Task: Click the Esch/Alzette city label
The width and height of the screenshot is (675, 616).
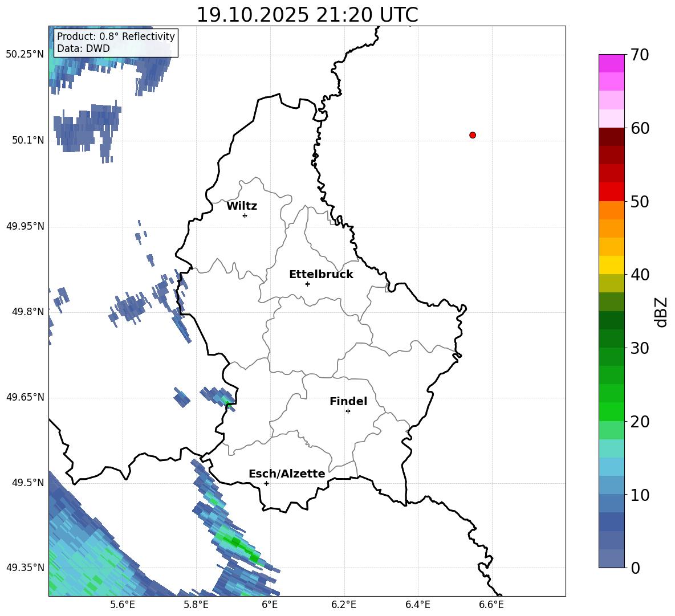Action: coord(287,474)
